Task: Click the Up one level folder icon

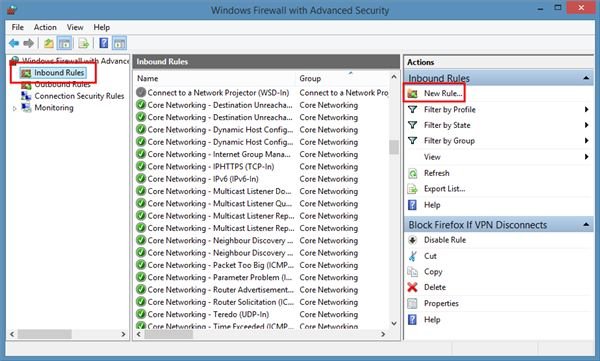Action: [x=49, y=43]
